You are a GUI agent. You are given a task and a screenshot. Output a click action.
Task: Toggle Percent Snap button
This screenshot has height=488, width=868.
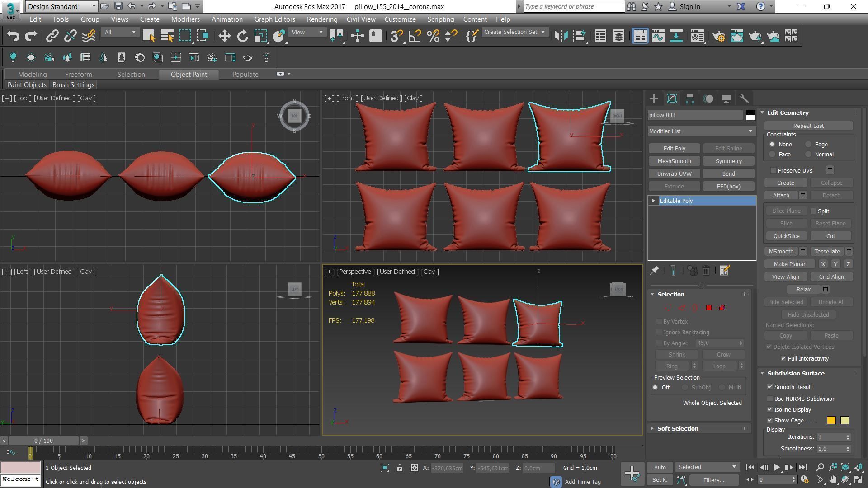coord(433,36)
